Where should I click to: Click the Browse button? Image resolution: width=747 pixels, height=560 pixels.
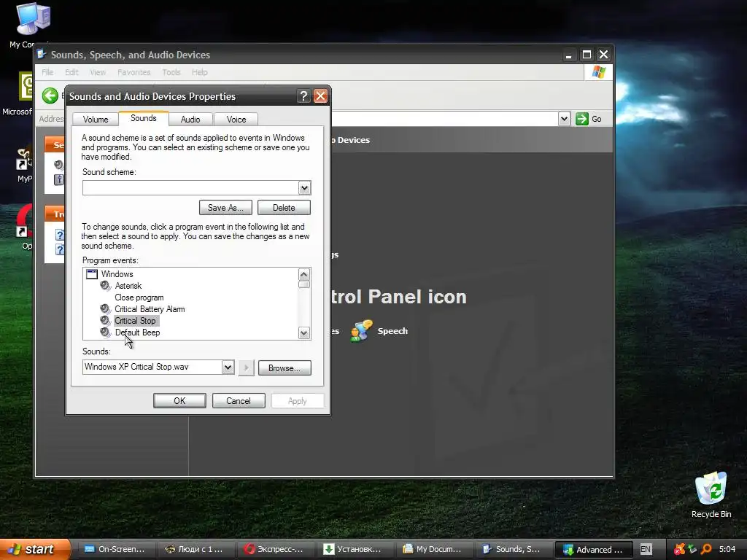tap(285, 368)
